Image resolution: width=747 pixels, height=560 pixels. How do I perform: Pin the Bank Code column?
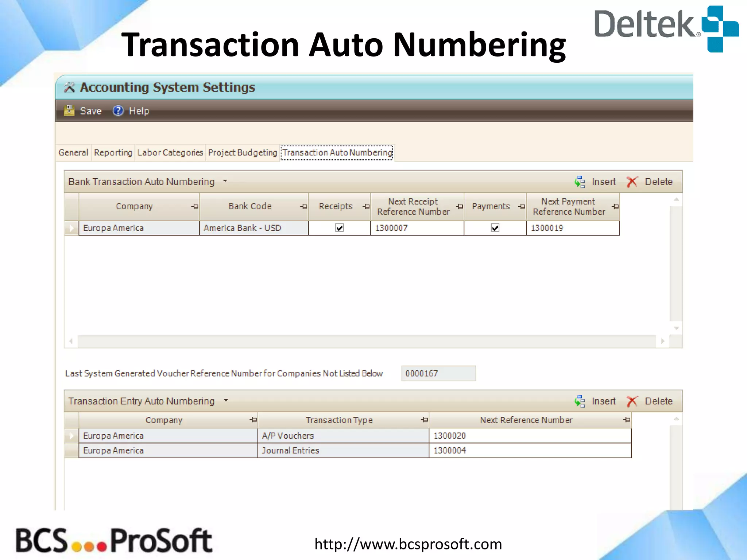coord(304,207)
